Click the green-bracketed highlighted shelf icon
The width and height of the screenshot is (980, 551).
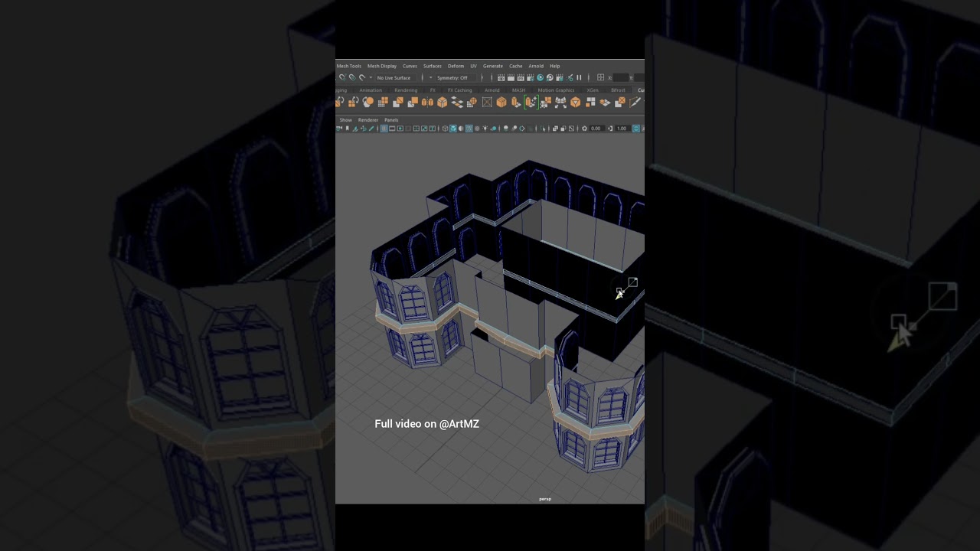coord(531,102)
